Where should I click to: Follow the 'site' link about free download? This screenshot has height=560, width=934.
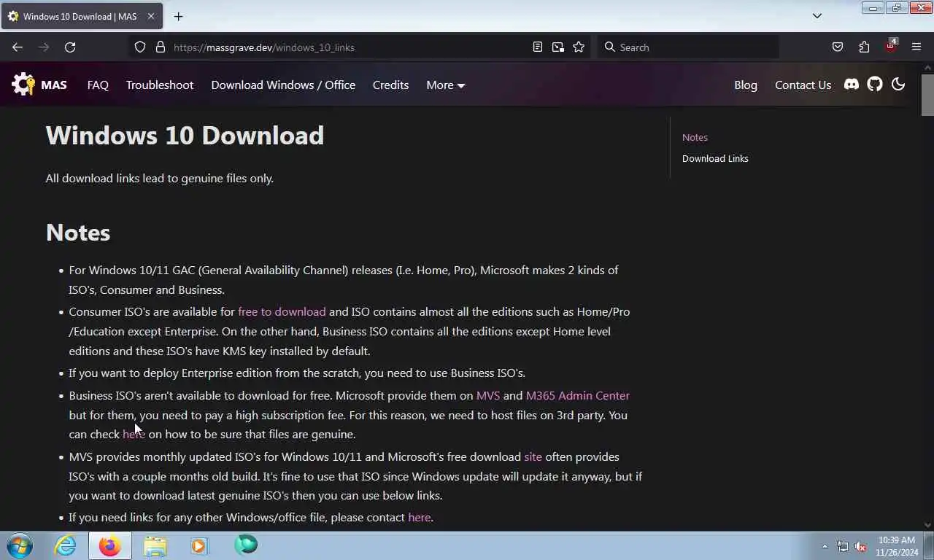click(533, 456)
